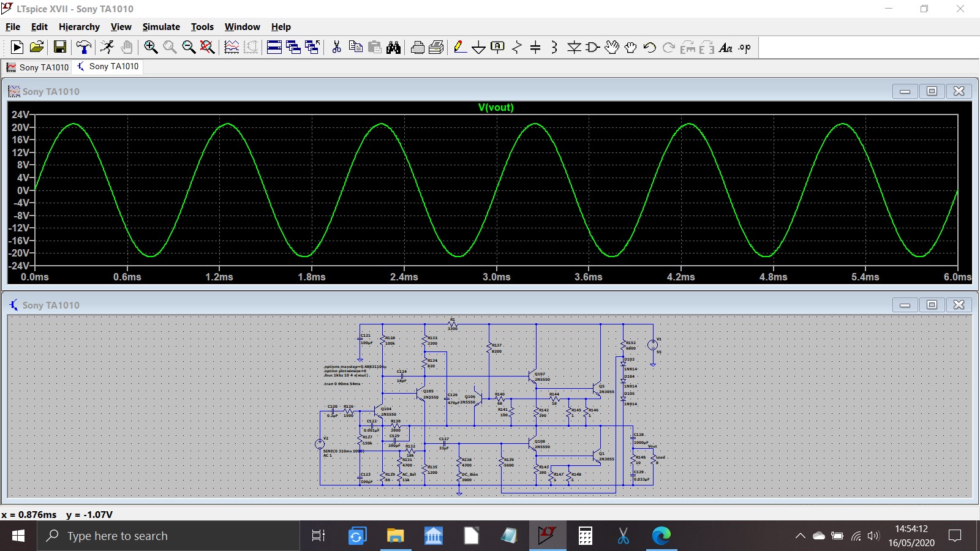Screen dimensions: 980x551
Task: Open the Edit menu
Action: (39, 27)
